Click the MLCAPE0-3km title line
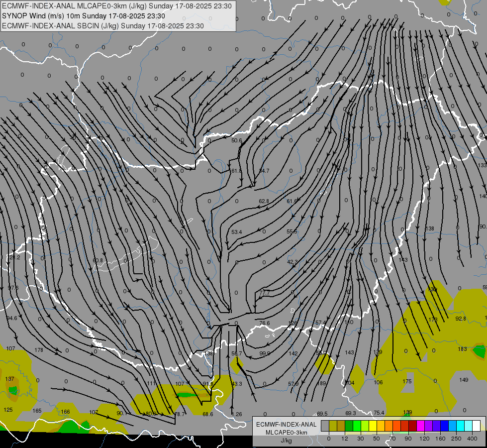This screenshot has height=448, width=487. (117, 6)
